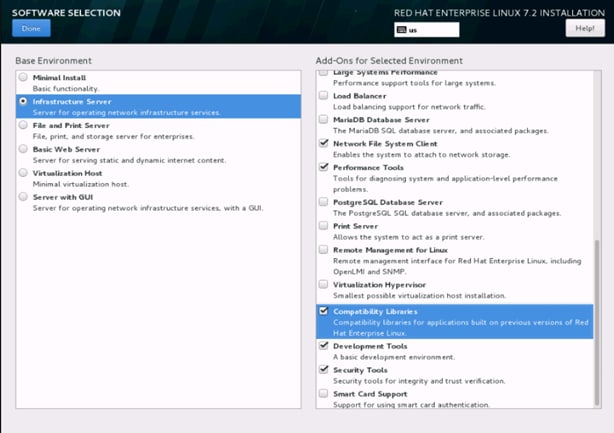The width and height of the screenshot is (614, 433).
Task: Click the add-ons list vertical scrollbar
Action: coord(597,323)
